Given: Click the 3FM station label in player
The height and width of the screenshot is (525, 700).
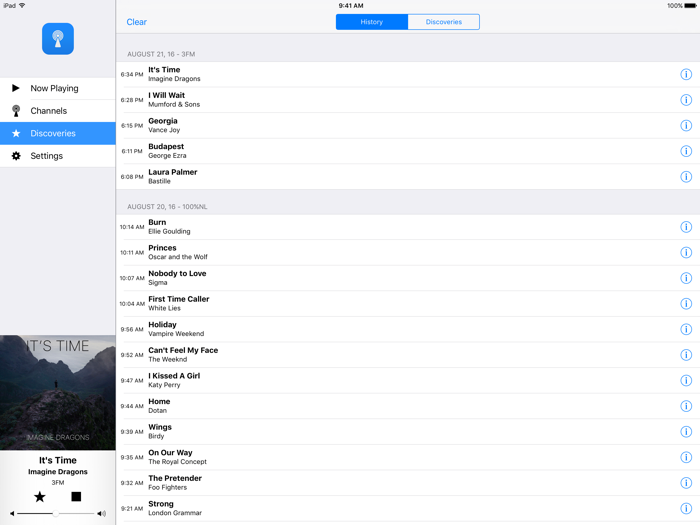Looking at the screenshot, I should tap(58, 483).
